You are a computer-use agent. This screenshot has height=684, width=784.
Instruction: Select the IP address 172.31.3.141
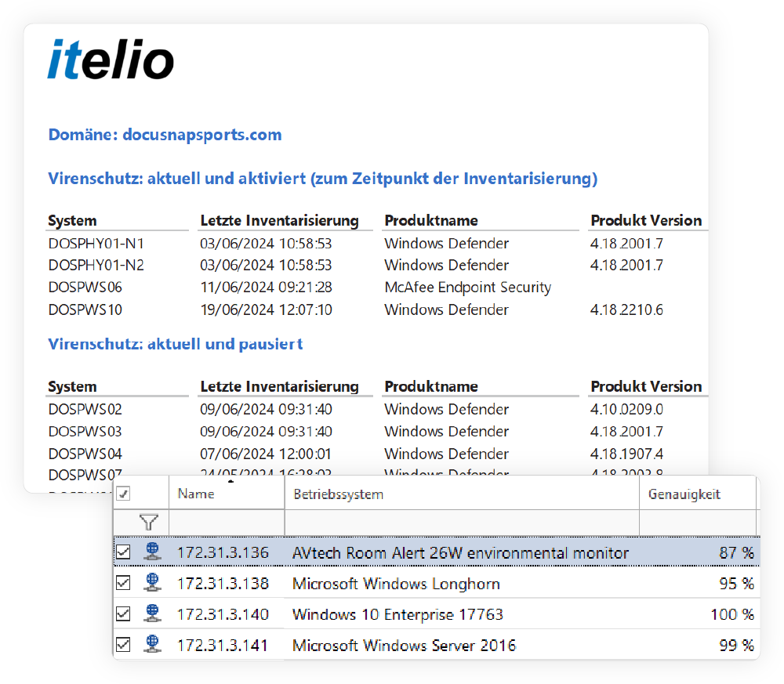click(x=223, y=646)
